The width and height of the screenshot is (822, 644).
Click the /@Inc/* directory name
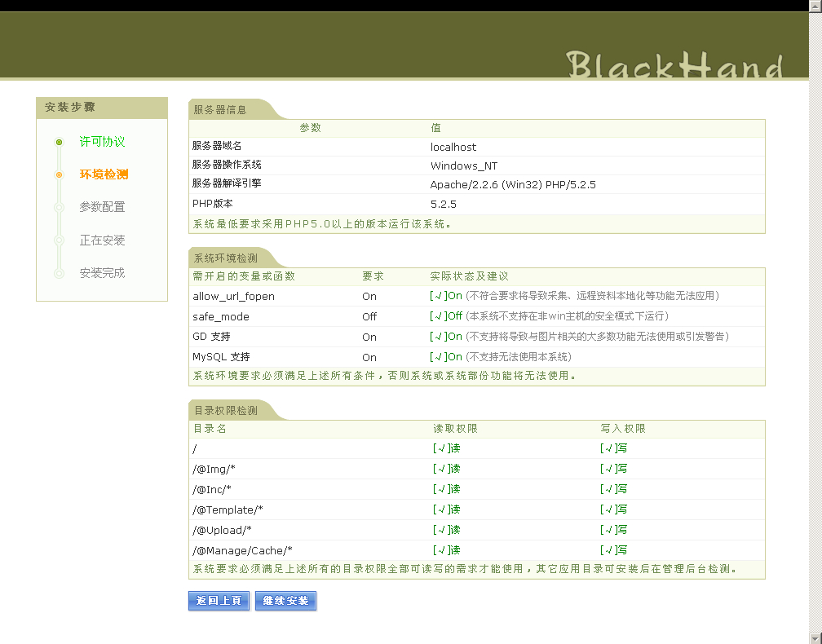point(212,489)
